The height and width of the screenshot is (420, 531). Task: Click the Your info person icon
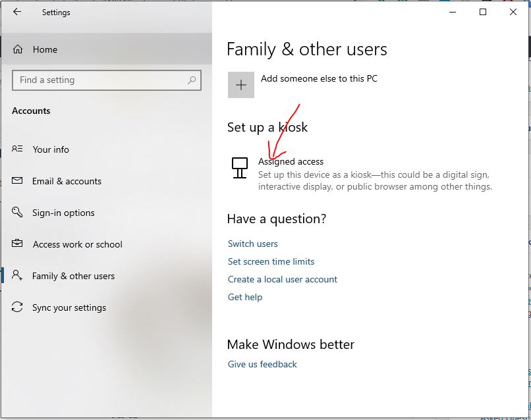pyautogui.click(x=16, y=149)
